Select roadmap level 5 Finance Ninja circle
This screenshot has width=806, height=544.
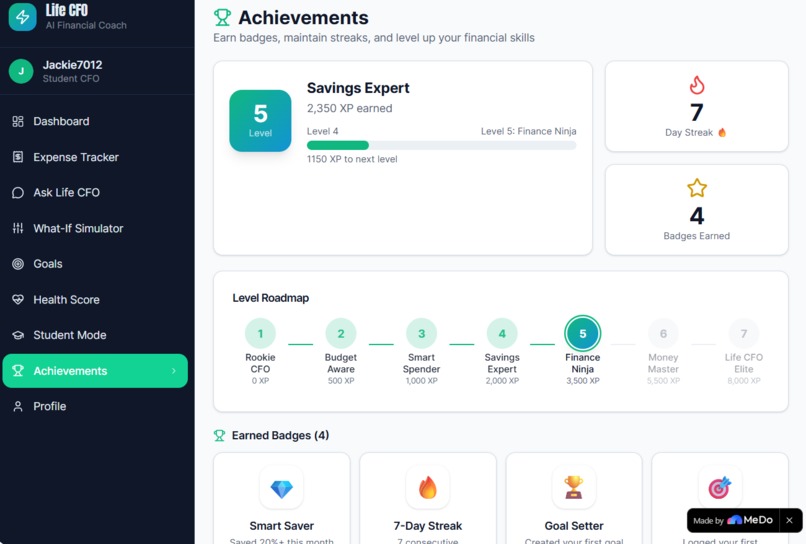(582, 334)
